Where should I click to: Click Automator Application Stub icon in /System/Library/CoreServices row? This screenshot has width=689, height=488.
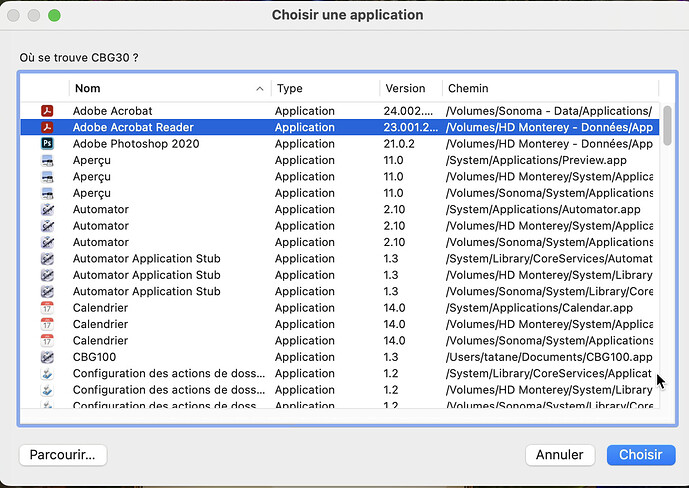[x=47, y=258]
